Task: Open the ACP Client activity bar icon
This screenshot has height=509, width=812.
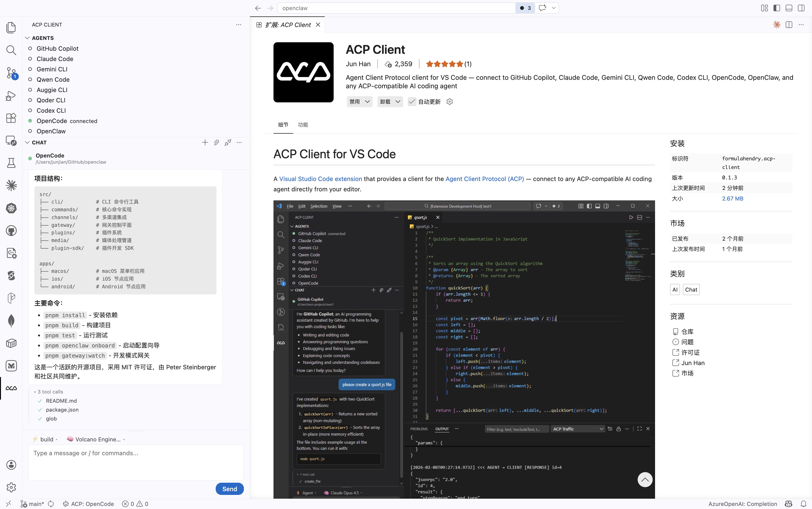Action: tap(11, 388)
